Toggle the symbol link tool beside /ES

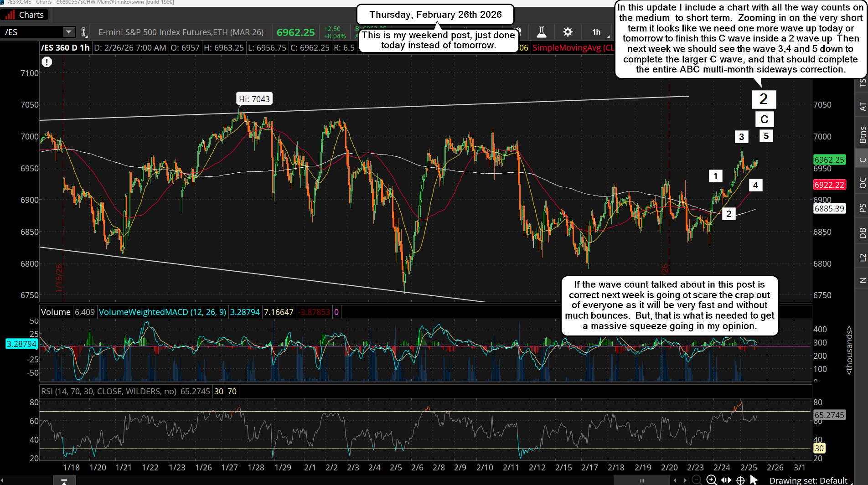point(84,32)
